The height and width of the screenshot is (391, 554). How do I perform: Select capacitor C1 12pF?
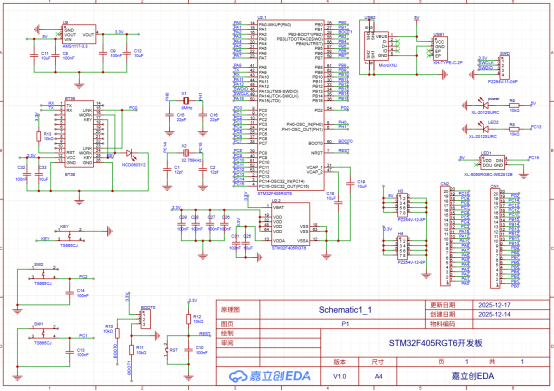pyautogui.click(x=167, y=169)
